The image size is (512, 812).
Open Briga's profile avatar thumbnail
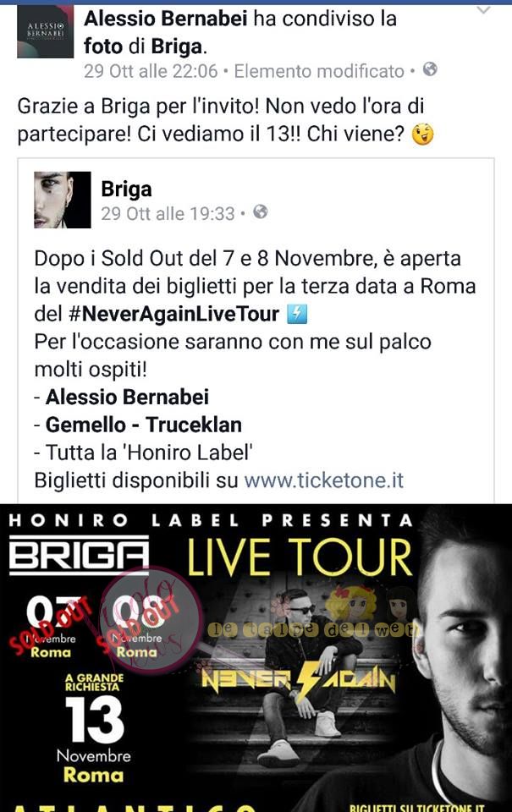pyautogui.click(x=62, y=200)
